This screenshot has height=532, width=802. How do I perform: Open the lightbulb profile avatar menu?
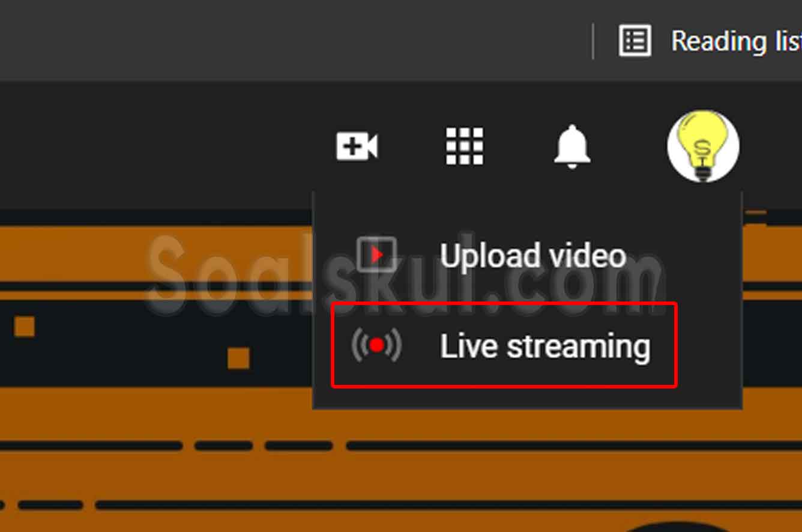[x=703, y=146]
